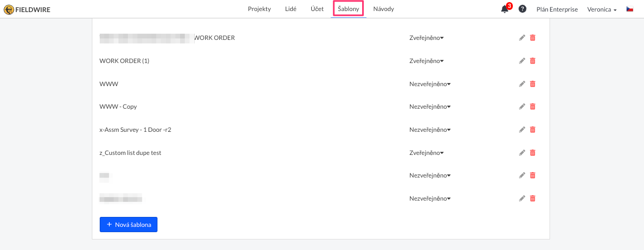Delete the WWW - Copy template

(x=533, y=107)
